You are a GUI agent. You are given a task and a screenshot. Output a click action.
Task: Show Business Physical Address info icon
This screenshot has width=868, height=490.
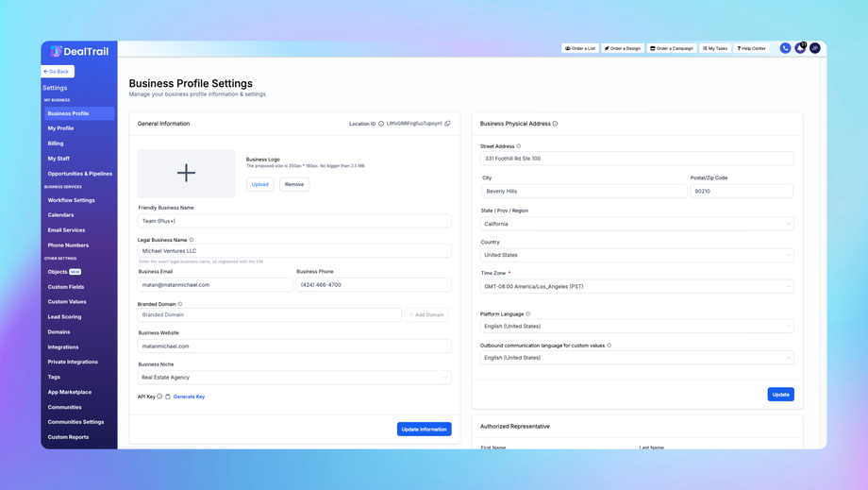pyautogui.click(x=555, y=124)
